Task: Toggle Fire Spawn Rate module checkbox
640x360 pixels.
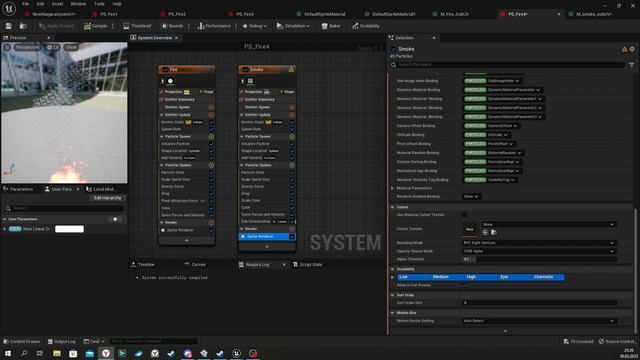Action: click(211, 129)
